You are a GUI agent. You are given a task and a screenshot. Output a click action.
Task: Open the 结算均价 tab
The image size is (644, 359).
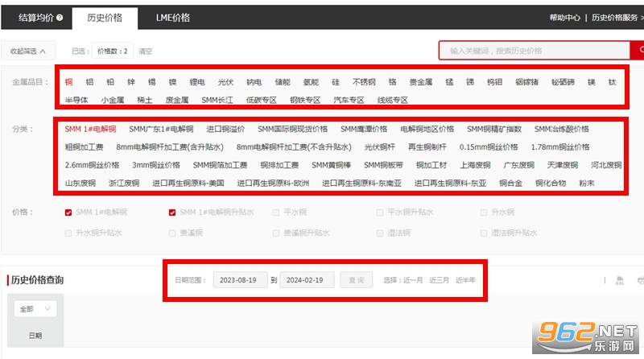pos(36,18)
